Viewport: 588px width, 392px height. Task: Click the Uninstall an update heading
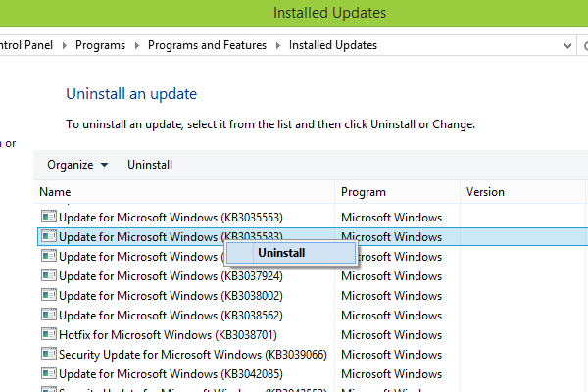coord(131,94)
